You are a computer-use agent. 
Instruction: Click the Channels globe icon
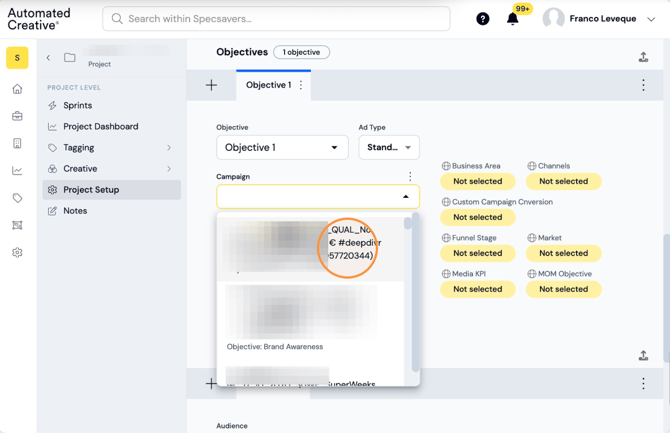(532, 166)
